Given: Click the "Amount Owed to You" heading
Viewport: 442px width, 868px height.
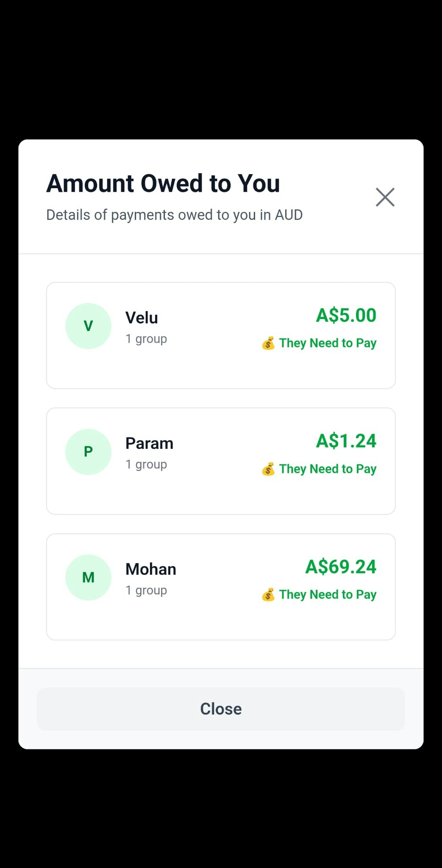Looking at the screenshot, I should tap(163, 184).
